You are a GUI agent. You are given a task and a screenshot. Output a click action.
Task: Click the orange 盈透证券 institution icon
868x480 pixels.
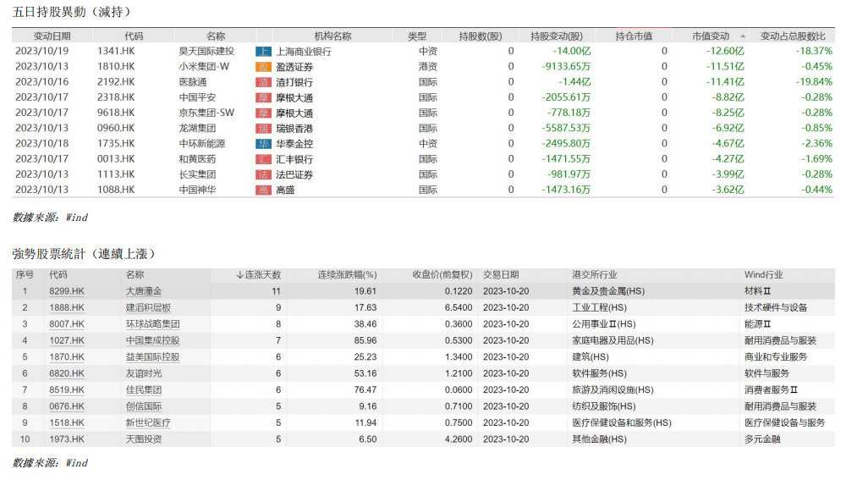[x=263, y=67]
